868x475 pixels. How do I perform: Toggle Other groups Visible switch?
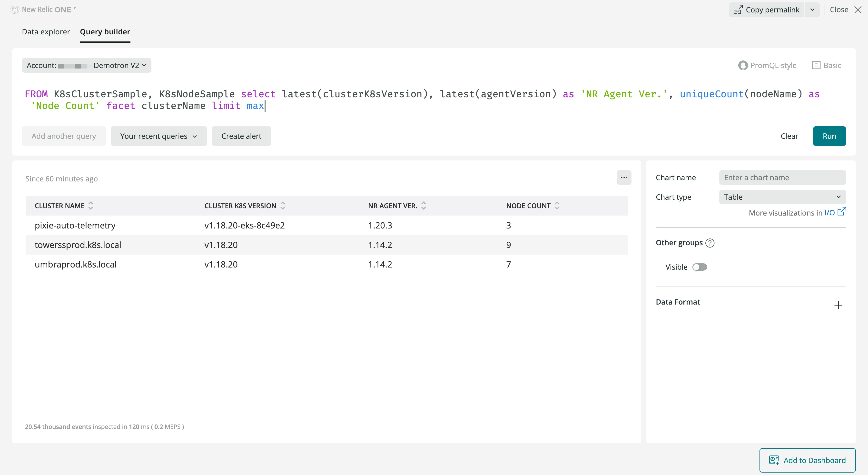coord(700,267)
